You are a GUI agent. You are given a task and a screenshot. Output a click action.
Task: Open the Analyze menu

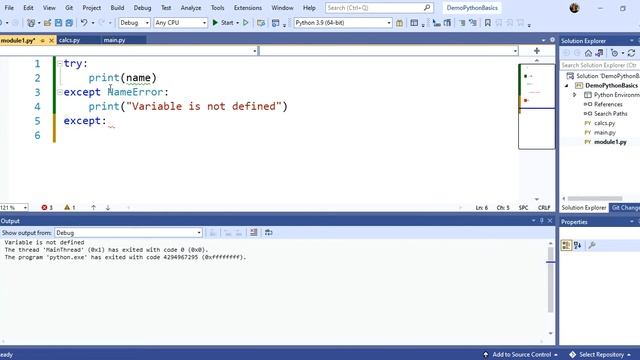[191, 8]
